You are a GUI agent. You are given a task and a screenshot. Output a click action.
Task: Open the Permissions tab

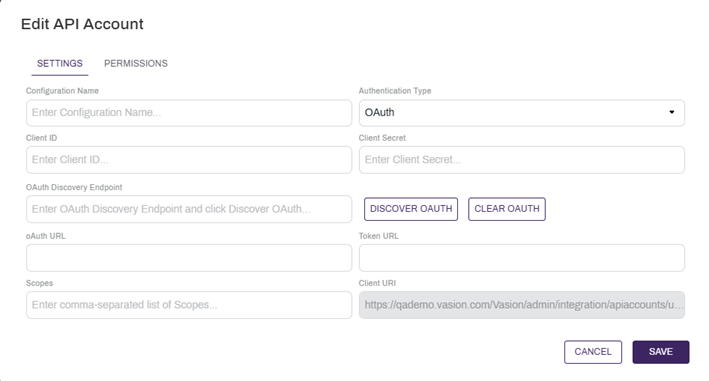pos(136,63)
